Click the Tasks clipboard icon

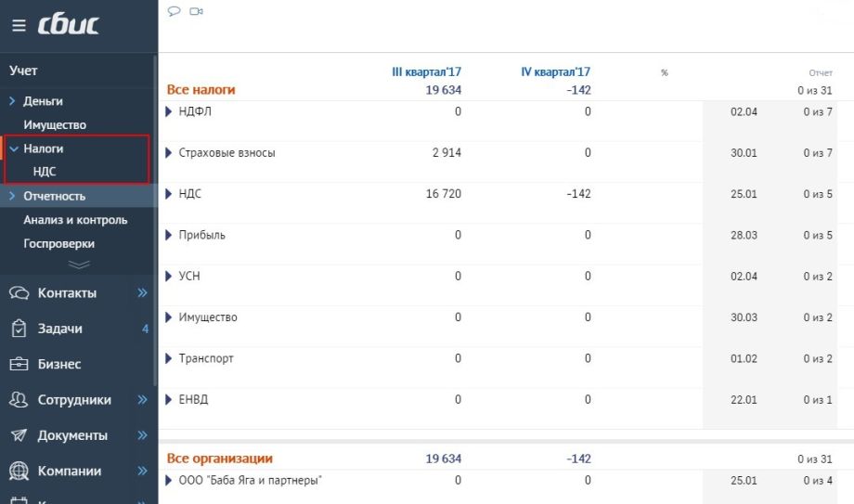19,329
